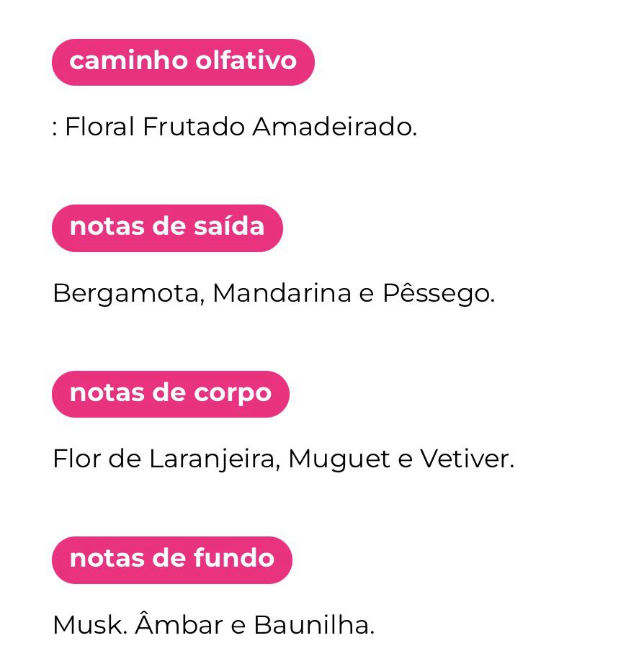Tap the "Pêssego" note text
This screenshot has height=656, width=644.
(437, 293)
